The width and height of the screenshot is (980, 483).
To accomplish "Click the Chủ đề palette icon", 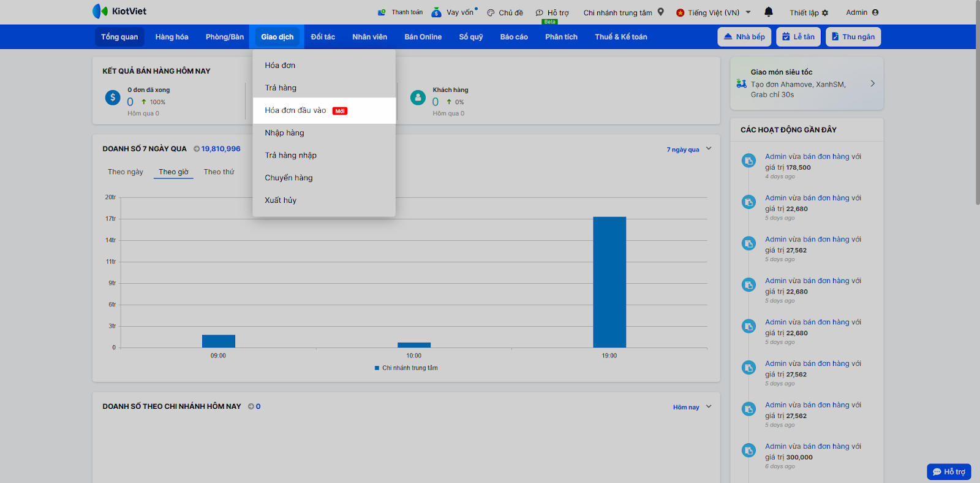I will (x=491, y=13).
